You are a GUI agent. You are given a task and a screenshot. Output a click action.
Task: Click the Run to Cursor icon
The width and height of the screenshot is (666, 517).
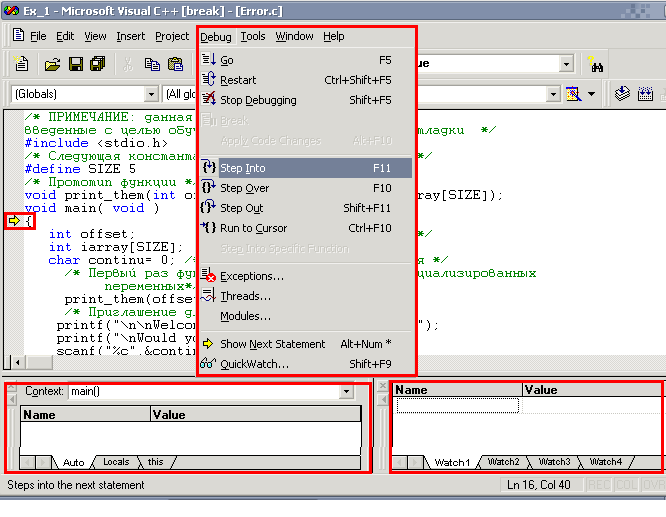(x=209, y=228)
